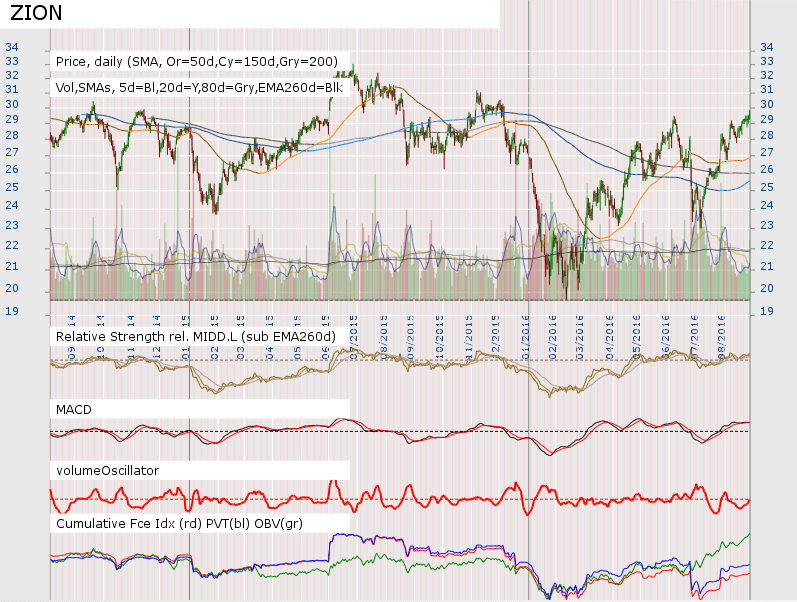This screenshot has height=602, width=797.
Task: Click the ZION ticker title
Action: pos(36,13)
